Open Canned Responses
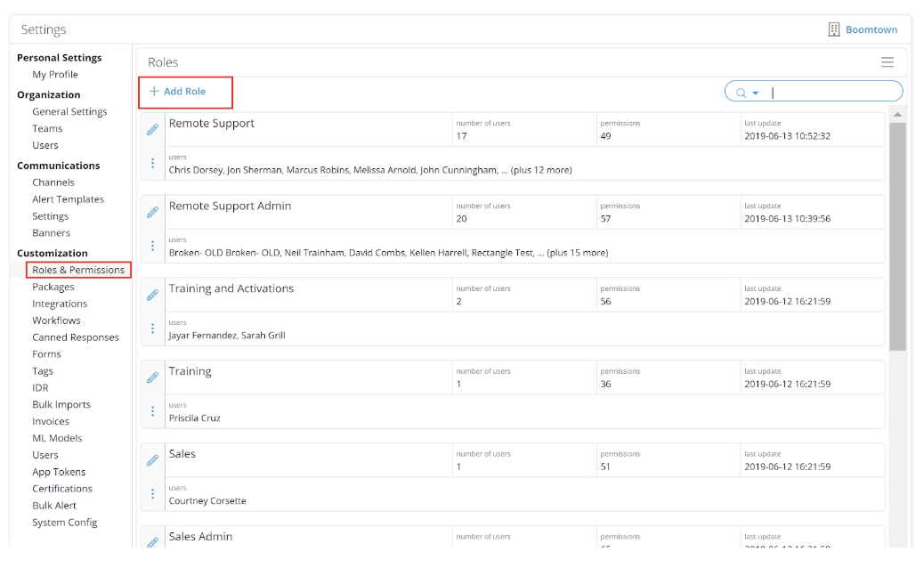924x568 pixels. [76, 337]
